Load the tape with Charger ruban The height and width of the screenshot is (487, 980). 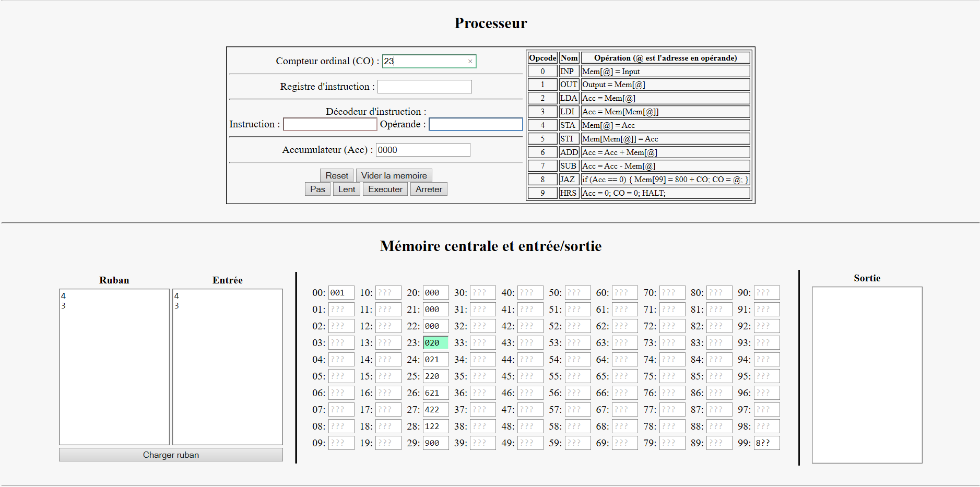[x=171, y=455]
